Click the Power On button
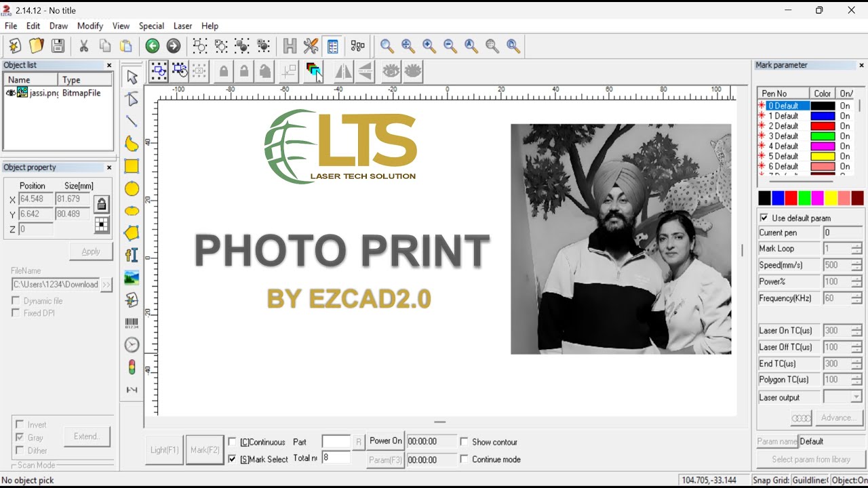This screenshot has width=868, height=488. pyautogui.click(x=386, y=441)
